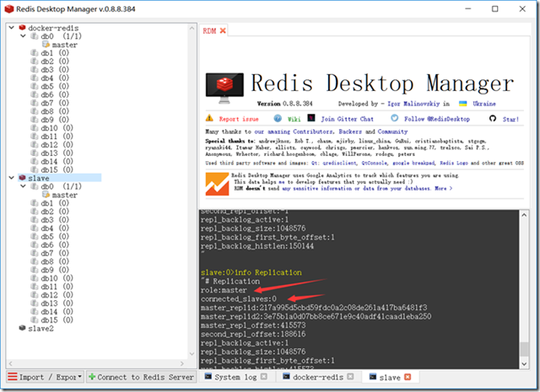Click db5 database icon under docker-redis
This screenshot has height=392, width=540.
pos(35,86)
